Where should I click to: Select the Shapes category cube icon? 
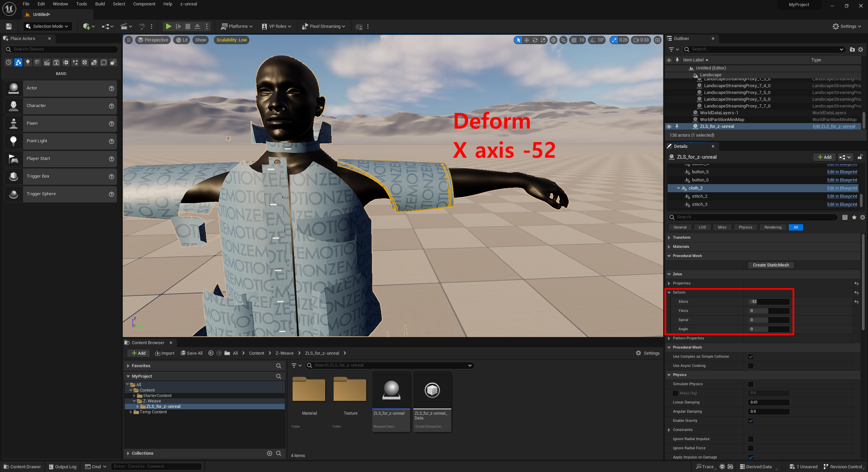pos(37,62)
